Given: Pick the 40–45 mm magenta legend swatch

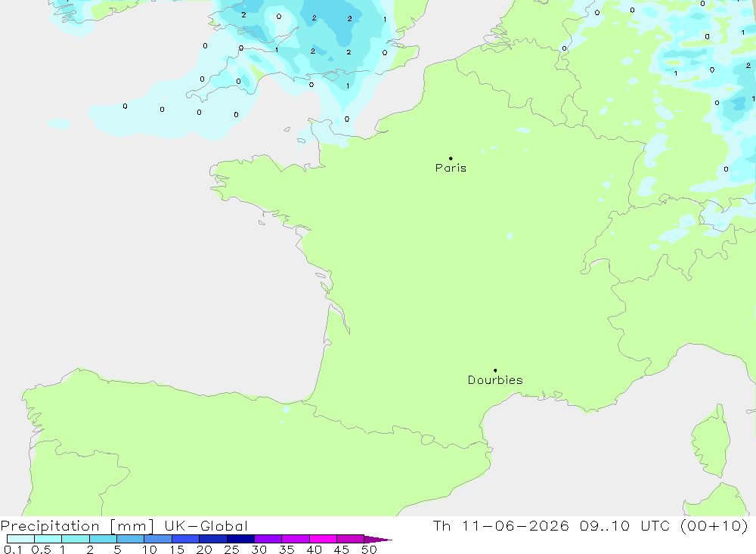Looking at the screenshot, I should [323, 539].
